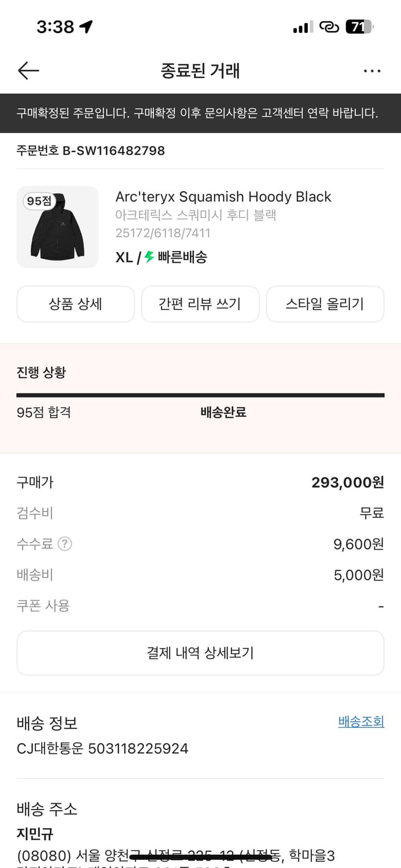Open 상품 상세 product details
401x868 pixels.
click(75, 304)
